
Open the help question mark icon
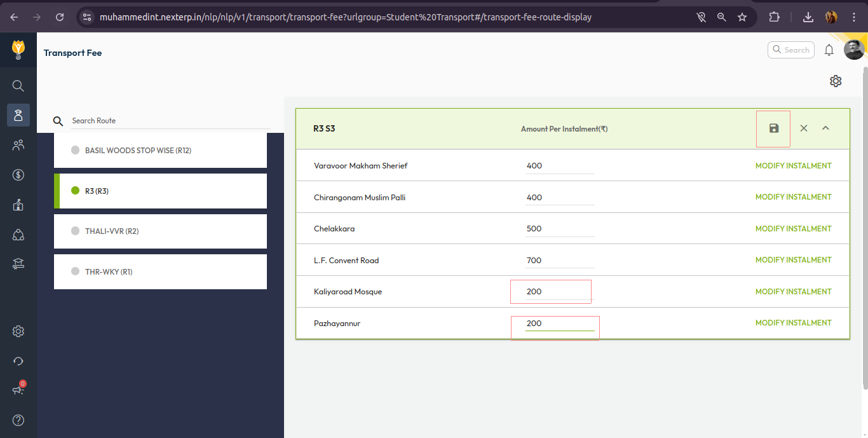tap(18, 420)
